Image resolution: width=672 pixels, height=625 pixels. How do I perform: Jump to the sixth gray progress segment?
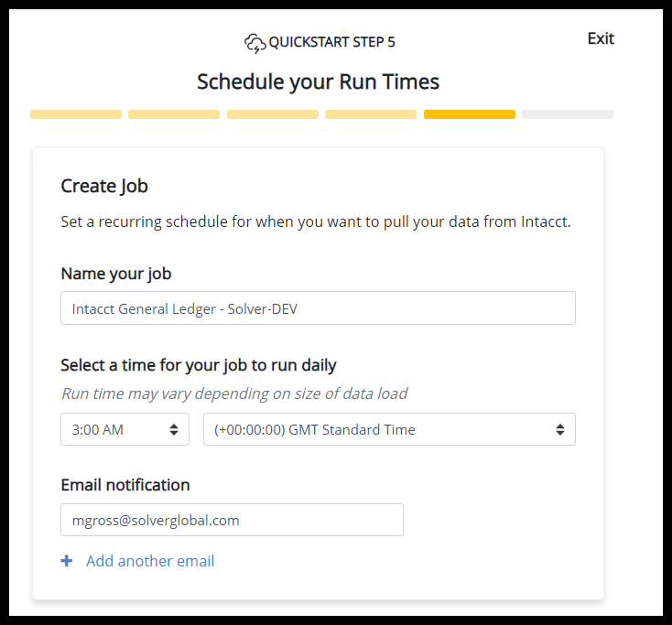pyautogui.click(x=568, y=114)
